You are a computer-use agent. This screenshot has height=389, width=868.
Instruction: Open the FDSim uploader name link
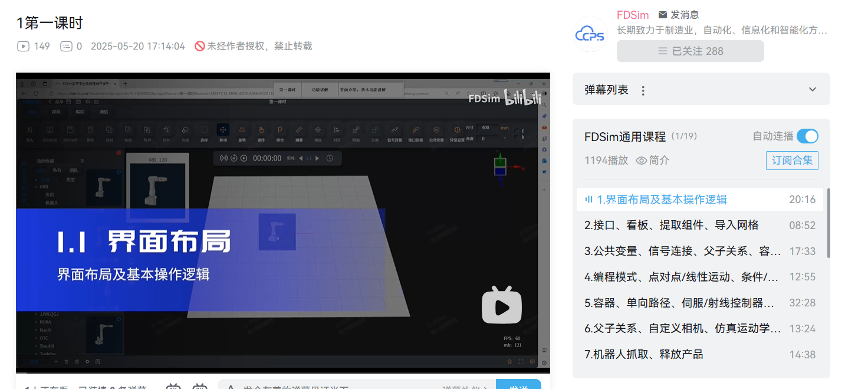tap(633, 15)
